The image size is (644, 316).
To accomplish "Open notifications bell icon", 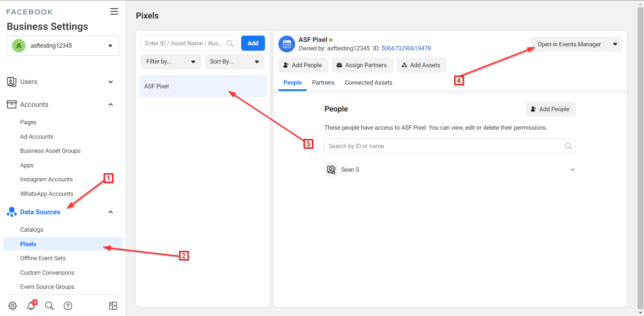I will pos(31,305).
